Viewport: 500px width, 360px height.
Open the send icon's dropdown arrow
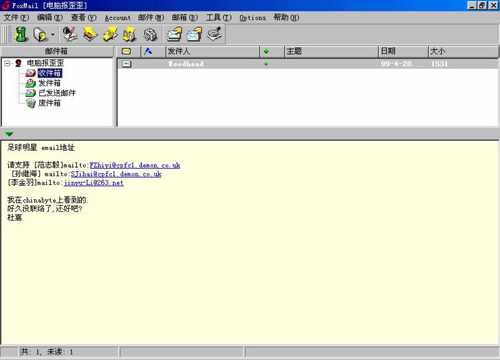tap(53, 35)
